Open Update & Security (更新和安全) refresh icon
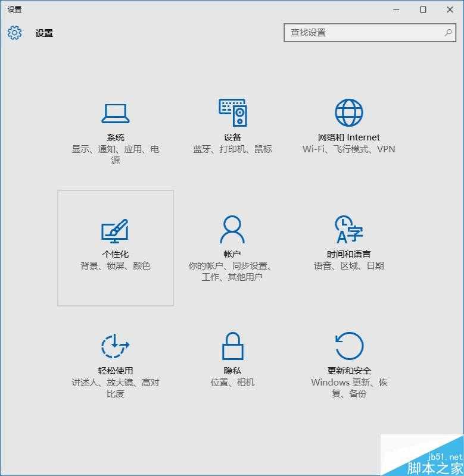The image size is (464, 476). coord(349,346)
